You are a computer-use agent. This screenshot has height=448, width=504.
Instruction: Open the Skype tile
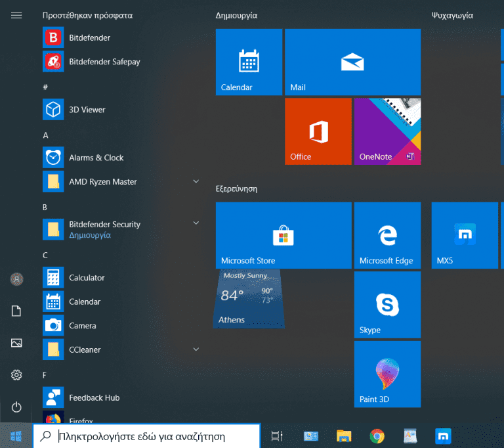coord(387,305)
